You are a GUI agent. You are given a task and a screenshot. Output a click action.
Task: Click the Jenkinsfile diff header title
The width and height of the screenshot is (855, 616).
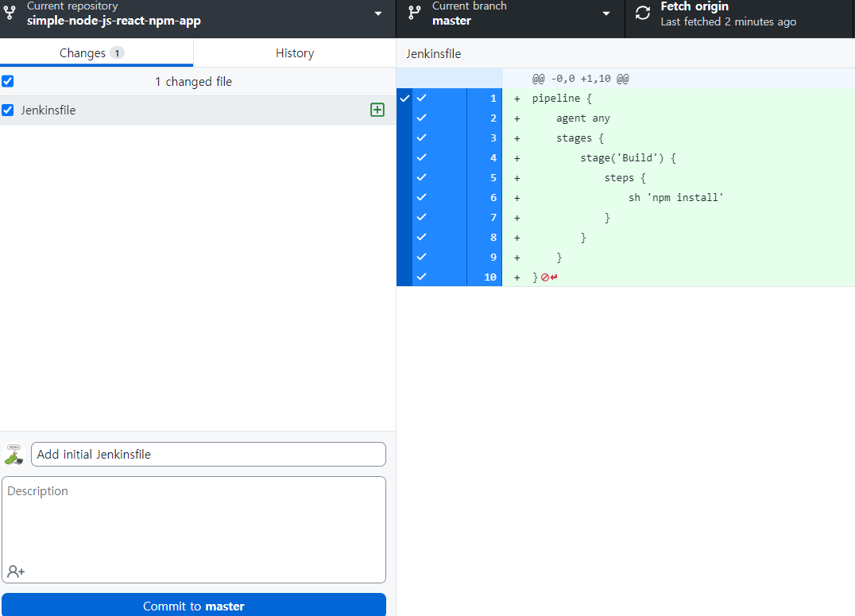click(434, 53)
